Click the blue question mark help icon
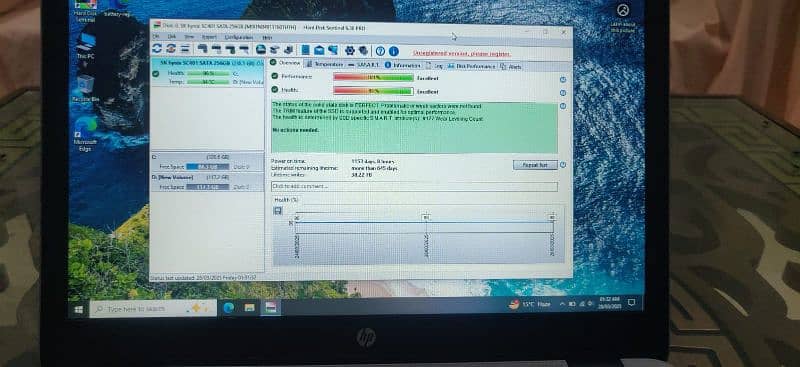This screenshot has height=367, width=800. click(380, 51)
